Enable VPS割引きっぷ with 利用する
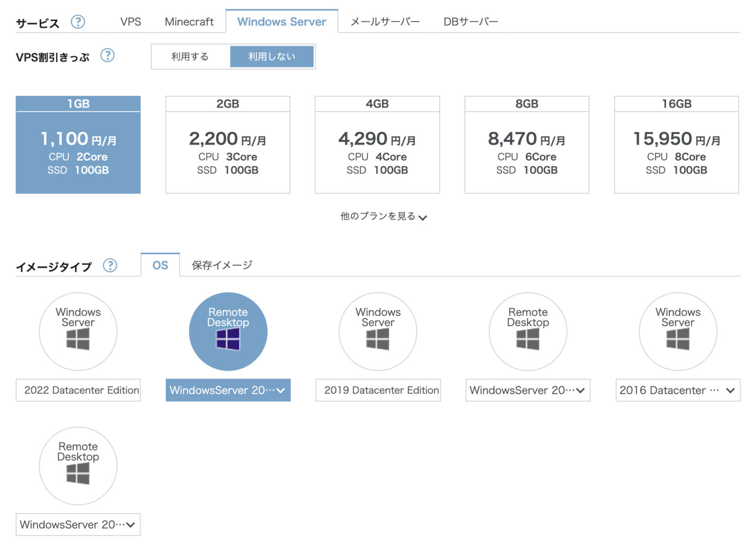The height and width of the screenshot is (543, 756). pyautogui.click(x=190, y=57)
